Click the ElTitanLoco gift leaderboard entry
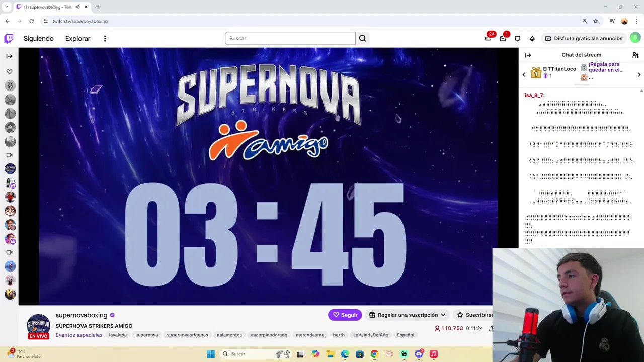 coord(553,72)
